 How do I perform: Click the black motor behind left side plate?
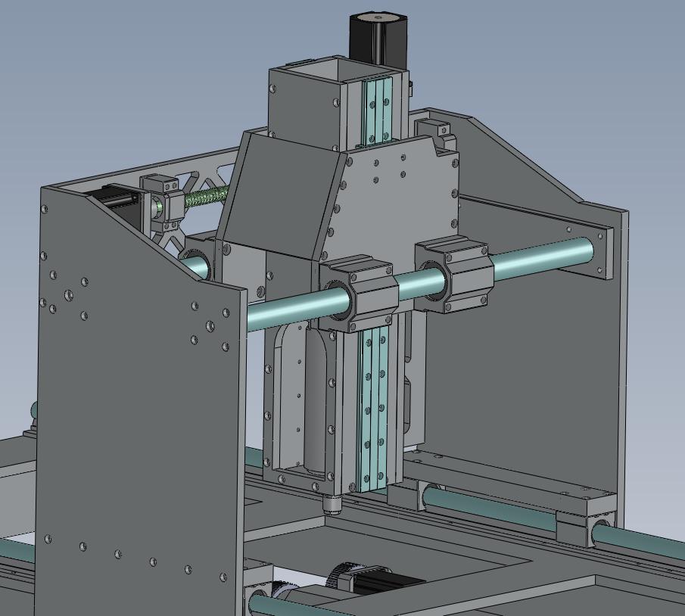coord(117,198)
